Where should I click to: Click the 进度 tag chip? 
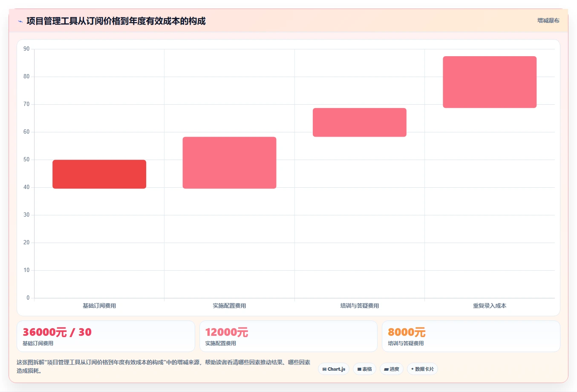coord(392,369)
